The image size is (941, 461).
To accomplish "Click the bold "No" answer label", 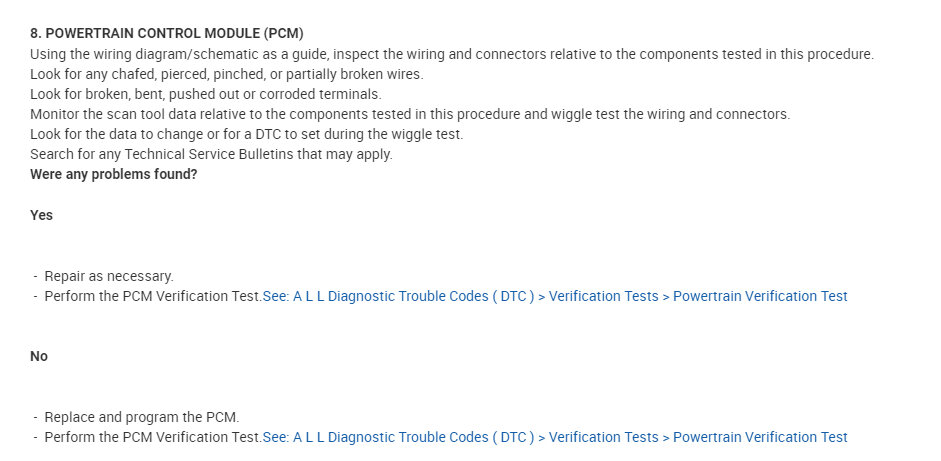I will pyautogui.click(x=39, y=356).
